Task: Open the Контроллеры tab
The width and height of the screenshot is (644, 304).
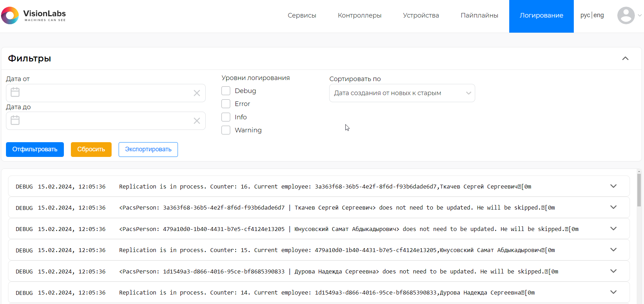Action: (359, 15)
